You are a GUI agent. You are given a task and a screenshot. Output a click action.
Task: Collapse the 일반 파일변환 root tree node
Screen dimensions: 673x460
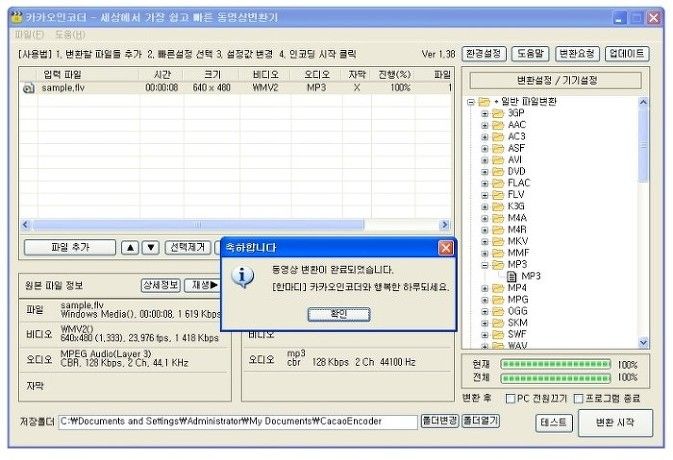point(471,102)
